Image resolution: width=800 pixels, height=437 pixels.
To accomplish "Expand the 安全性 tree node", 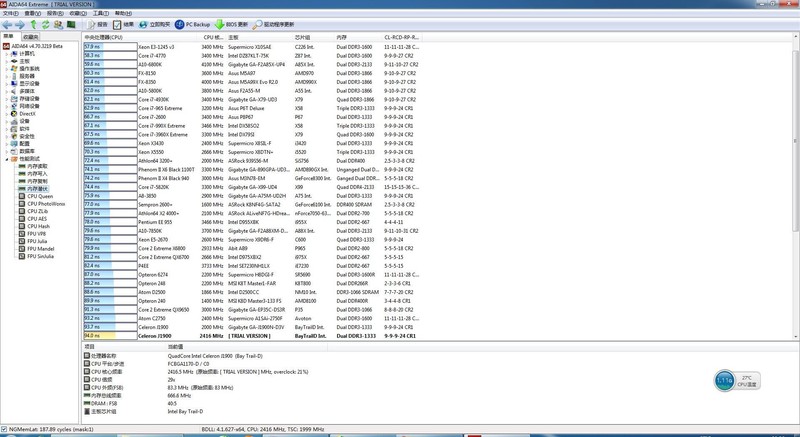I will coord(7,136).
